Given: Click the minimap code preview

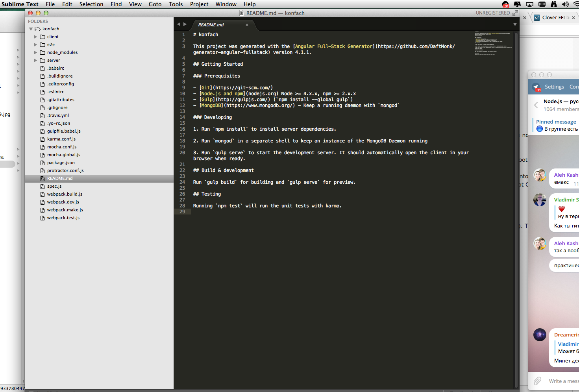Looking at the screenshot, I should click(x=493, y=43).
